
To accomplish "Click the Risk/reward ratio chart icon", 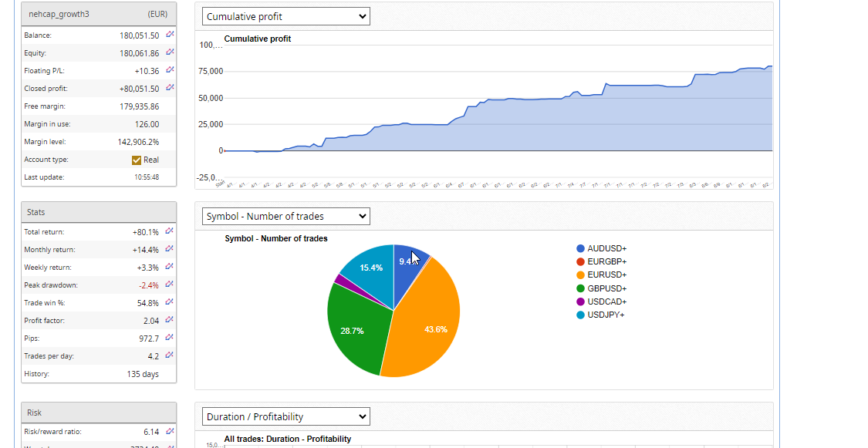I will point(170,431).
